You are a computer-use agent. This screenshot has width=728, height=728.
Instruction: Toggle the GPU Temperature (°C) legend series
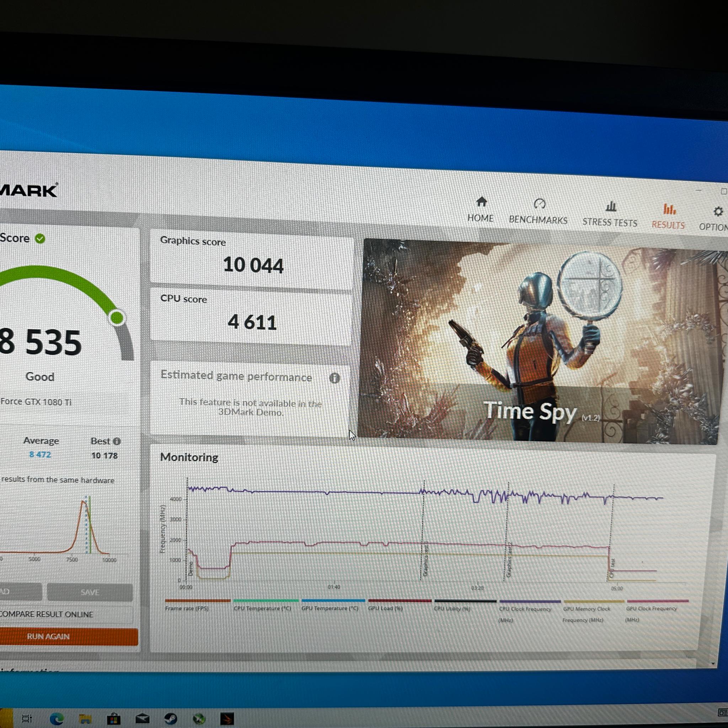pos(333,605)
